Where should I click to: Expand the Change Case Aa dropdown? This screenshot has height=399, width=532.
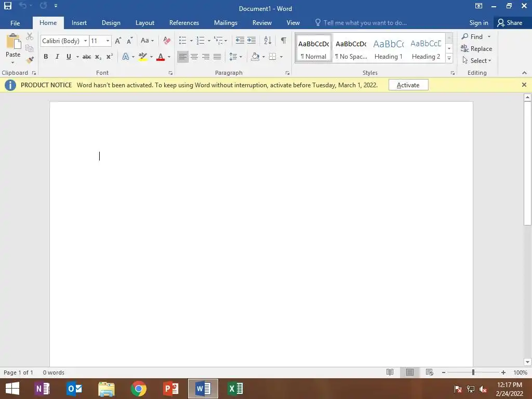(x=147, y=41)
